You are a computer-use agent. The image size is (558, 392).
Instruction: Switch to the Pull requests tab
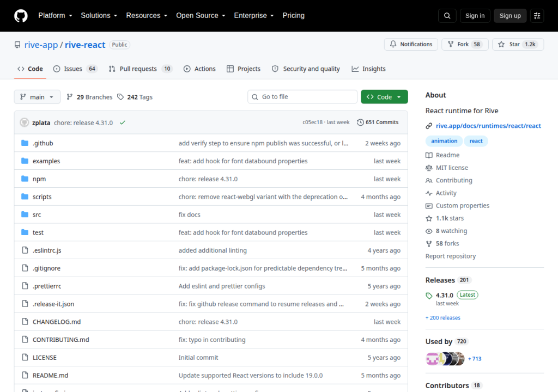(140, 69)
